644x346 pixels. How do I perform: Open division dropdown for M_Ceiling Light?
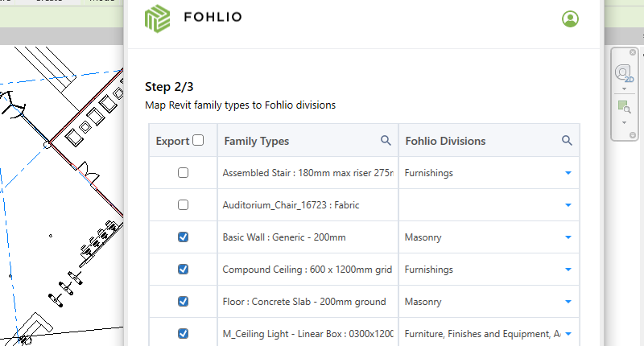pyautogui.click(x=568, y=334)
